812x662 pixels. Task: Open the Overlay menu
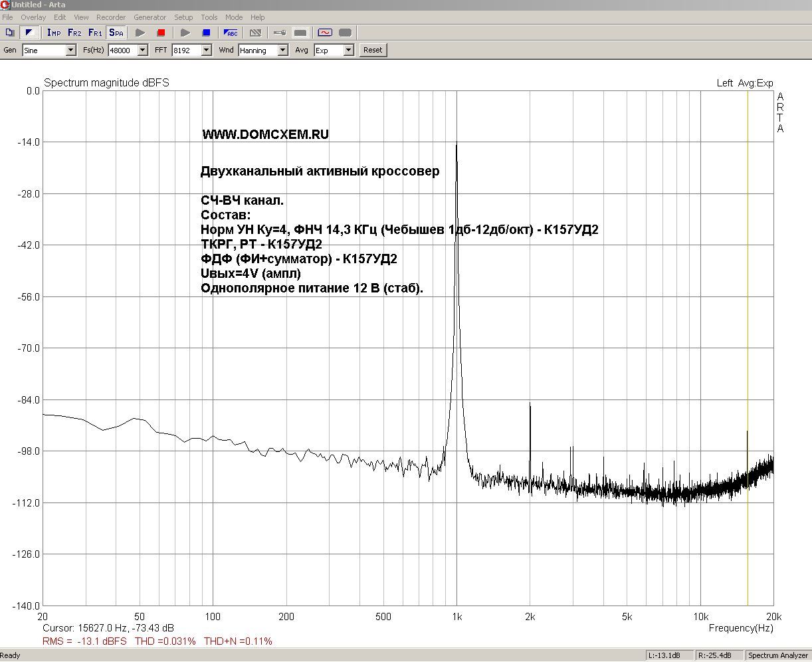[x=33, y=17]
